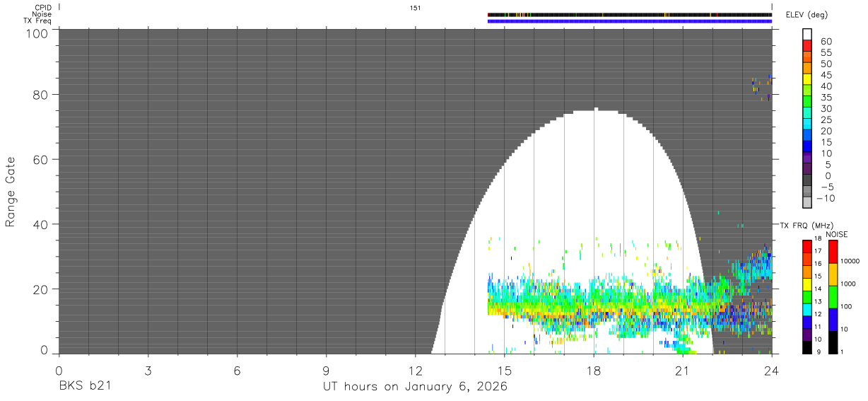This screenshot has height=401, width=868.
Task: Click the black NOISE swatch between 1 and 10
Action: pos(833,342)
